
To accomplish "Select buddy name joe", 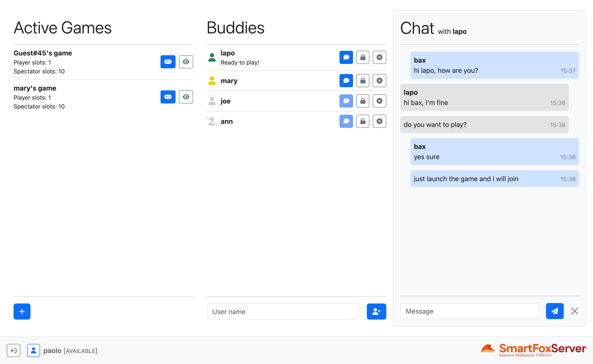I will (x=226, y=101).
